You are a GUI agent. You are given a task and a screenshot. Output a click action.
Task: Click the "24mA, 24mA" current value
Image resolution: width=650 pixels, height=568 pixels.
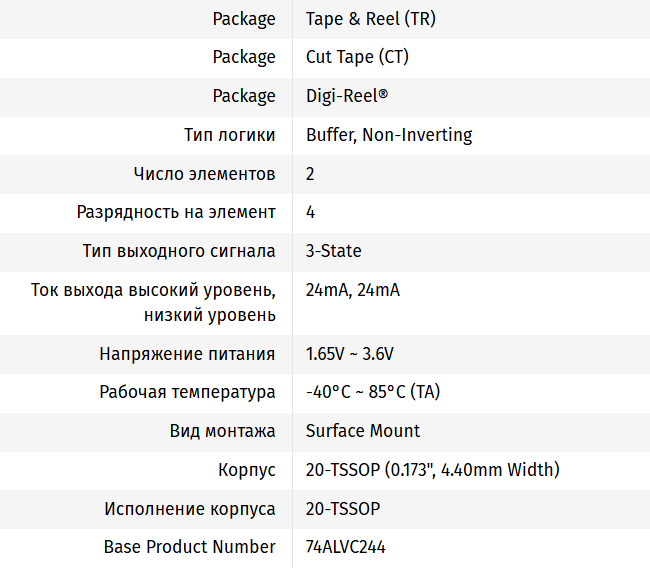coord(353,290)
